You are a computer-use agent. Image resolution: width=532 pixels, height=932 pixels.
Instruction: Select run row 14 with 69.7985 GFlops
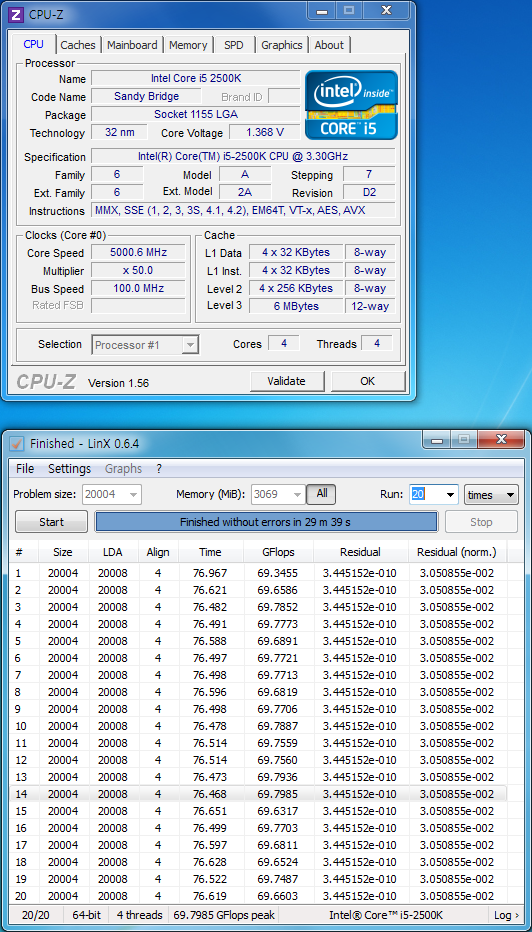pos(258,794)
